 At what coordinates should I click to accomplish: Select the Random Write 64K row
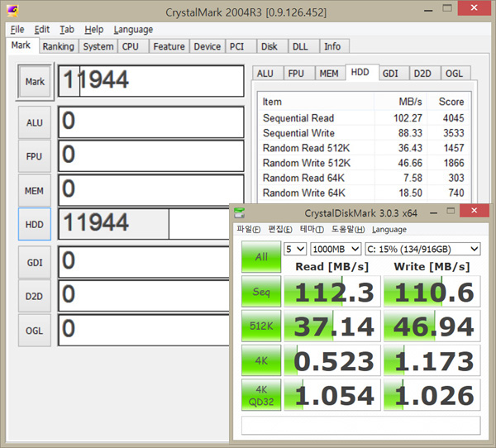(363, 193)
